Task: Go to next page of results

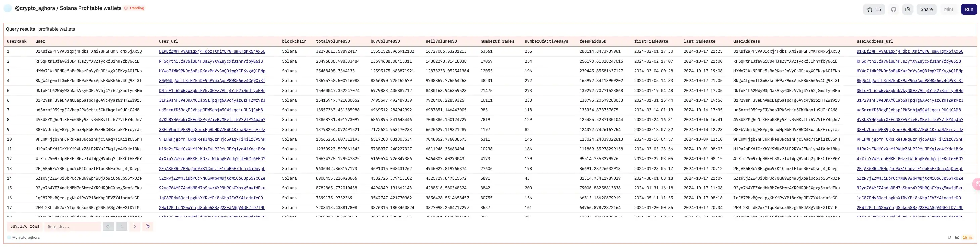Action: (x=135, y=226)
